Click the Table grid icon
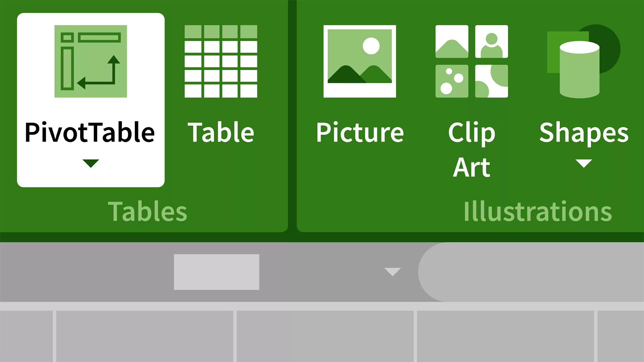This screenshot has height=362, width=644. (221, 61)
